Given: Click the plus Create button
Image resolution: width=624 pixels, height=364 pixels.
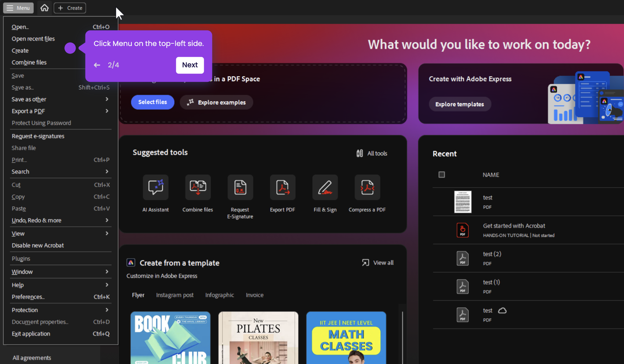Looking at the screenshot, I should 70,8.
